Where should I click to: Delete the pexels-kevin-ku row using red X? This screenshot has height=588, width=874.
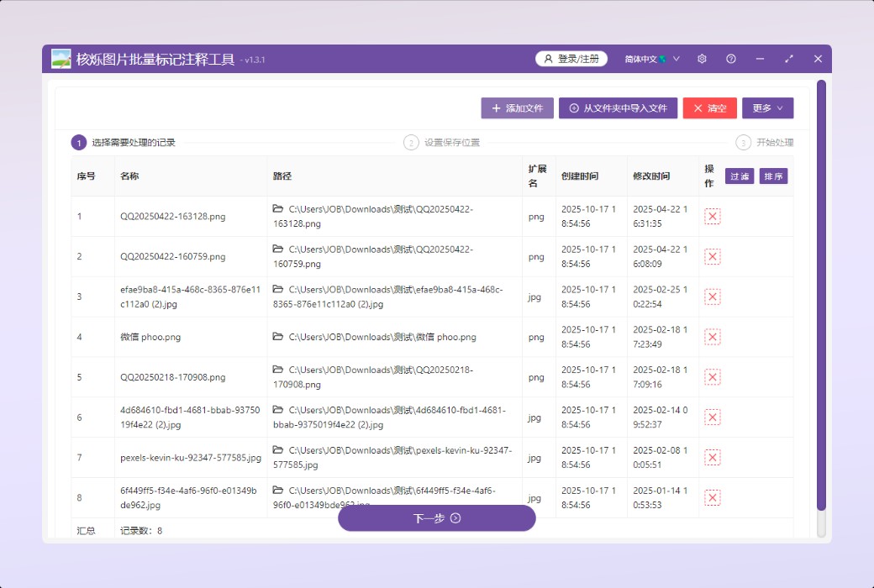pyautogui.click(x=713, y=458)
